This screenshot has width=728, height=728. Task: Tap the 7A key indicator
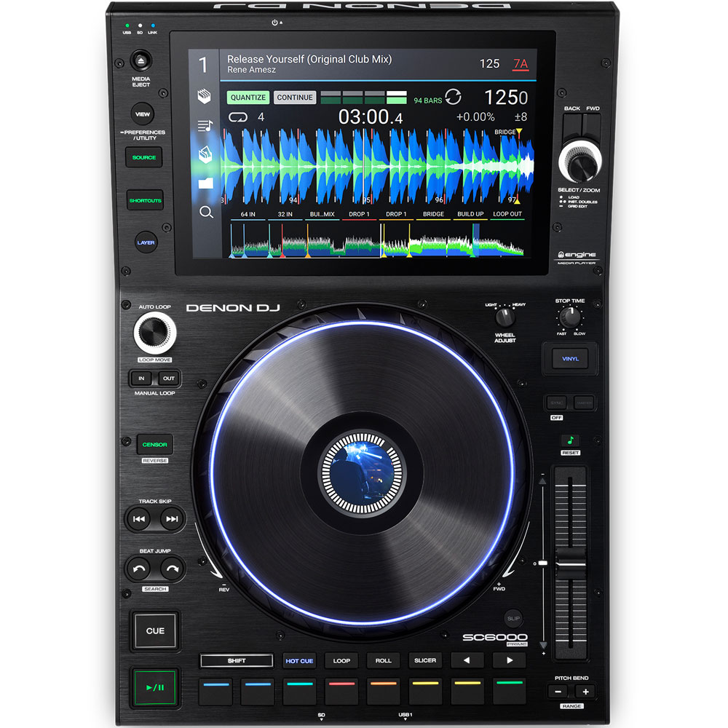pyautogui.click(x=521, y=64)
